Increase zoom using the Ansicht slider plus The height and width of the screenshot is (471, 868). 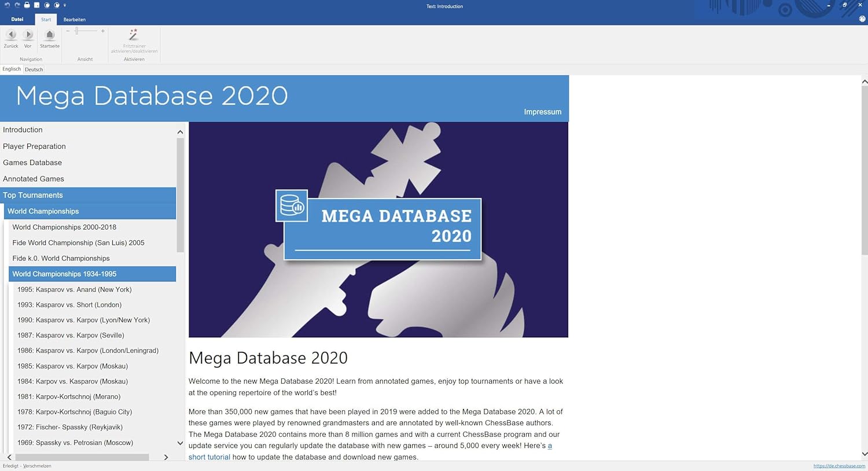click(x=102, y=31)
